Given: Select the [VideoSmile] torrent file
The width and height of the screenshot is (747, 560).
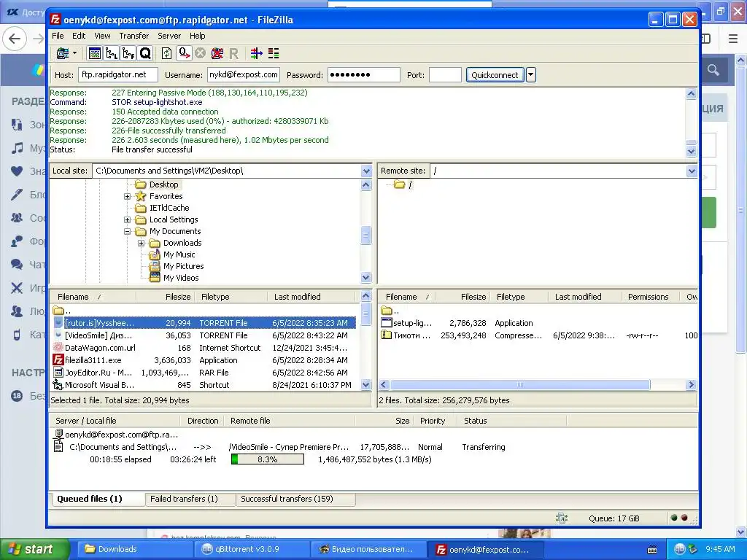Looking at the screenshot, I should point(204,335).
